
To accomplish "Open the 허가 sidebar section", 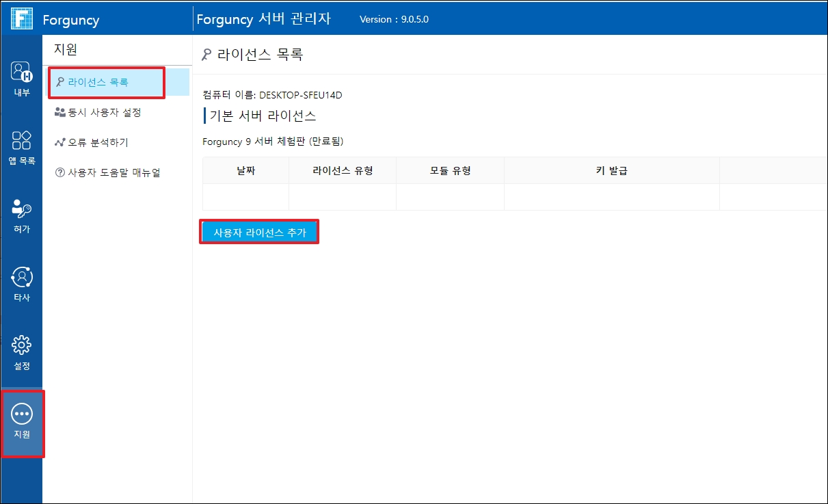I will click(22, 215).
